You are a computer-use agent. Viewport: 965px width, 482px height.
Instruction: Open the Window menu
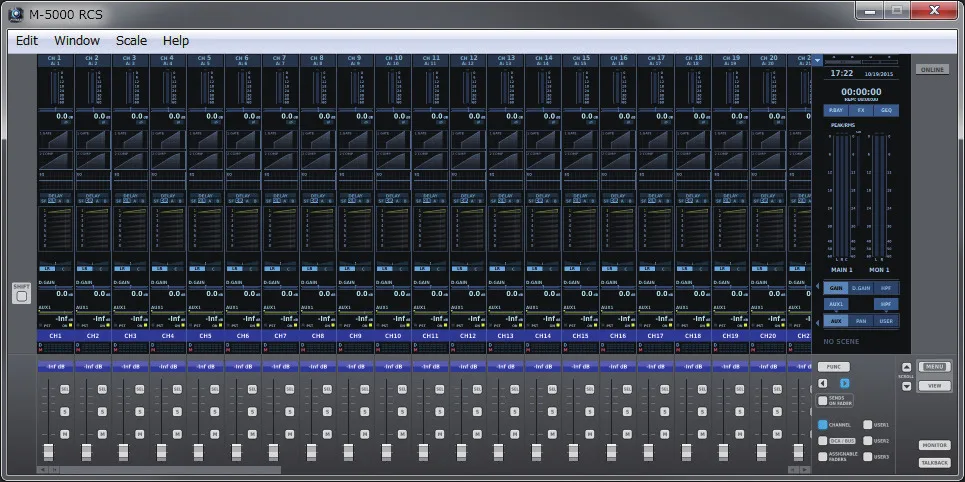[77, 41]
